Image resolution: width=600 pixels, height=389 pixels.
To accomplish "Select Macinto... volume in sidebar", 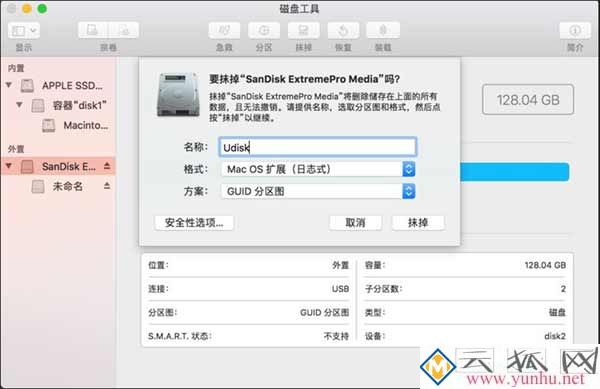I will (x=75, y=125).
